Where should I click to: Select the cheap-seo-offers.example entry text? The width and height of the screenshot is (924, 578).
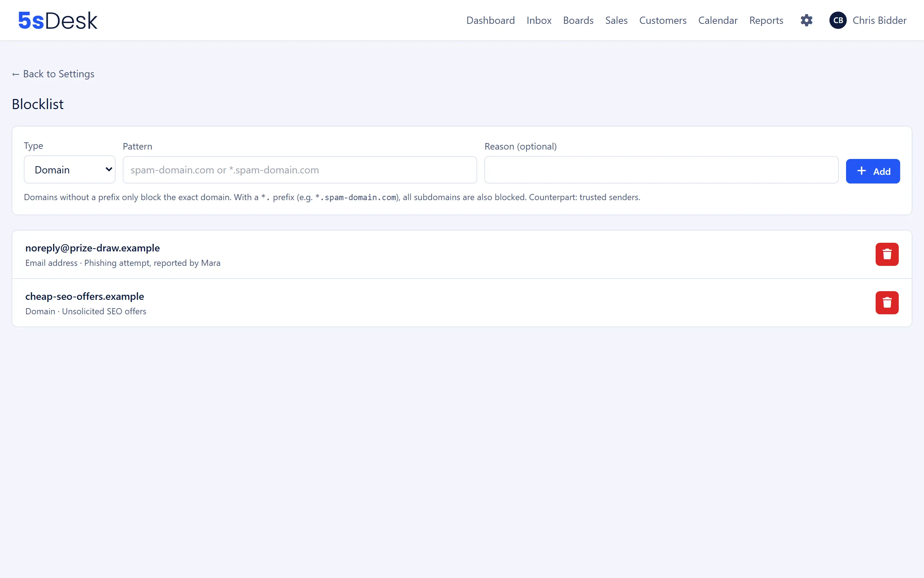pos(84,296)
